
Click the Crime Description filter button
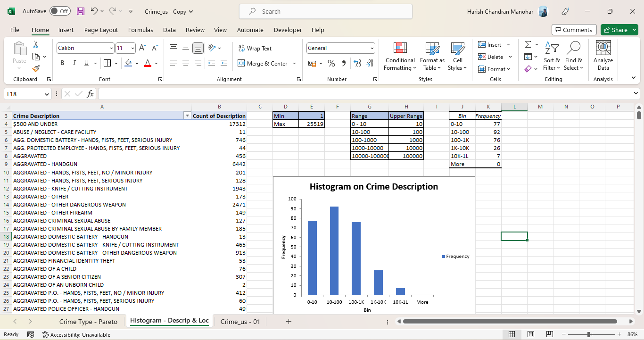187,115
